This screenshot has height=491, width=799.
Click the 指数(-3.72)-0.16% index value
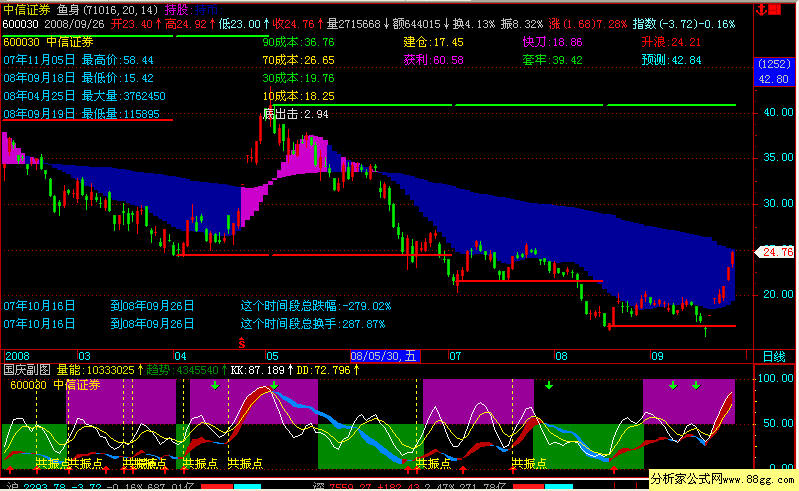point(684,24)
